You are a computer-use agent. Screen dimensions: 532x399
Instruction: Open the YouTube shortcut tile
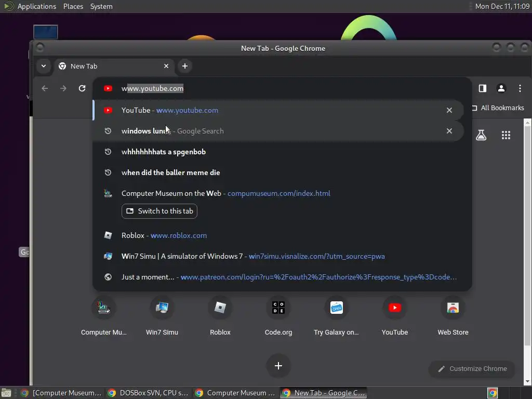pyautogui.click(x=395, y=316)
